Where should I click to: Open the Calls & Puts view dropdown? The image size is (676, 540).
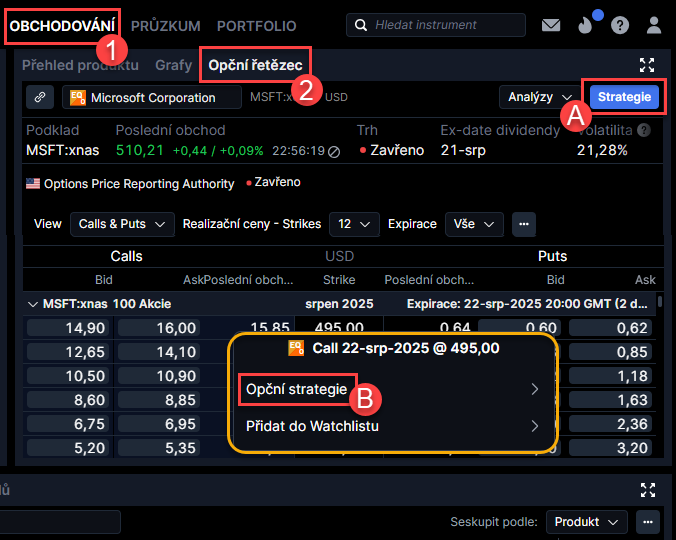(122, 224)
